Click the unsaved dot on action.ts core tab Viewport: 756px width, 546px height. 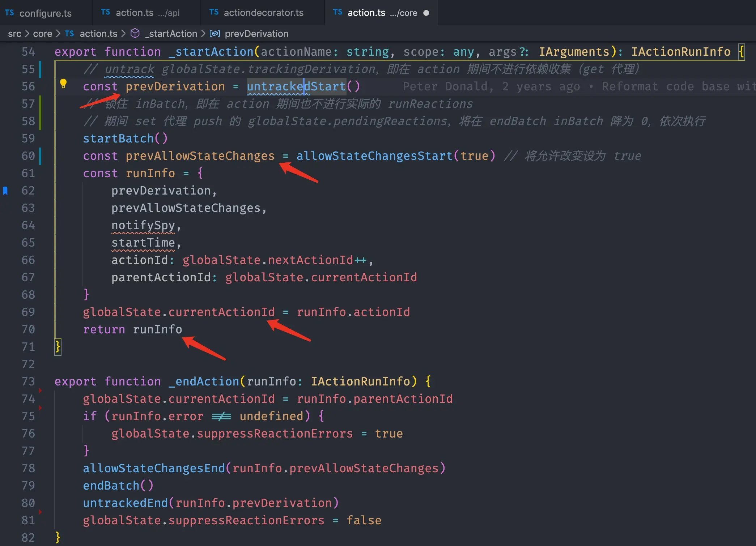(x=426, y=13)
